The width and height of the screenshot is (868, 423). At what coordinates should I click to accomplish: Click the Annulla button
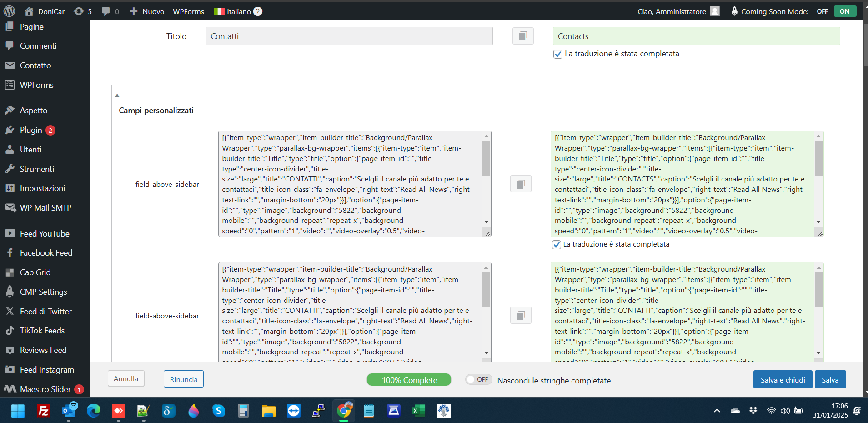126,378
